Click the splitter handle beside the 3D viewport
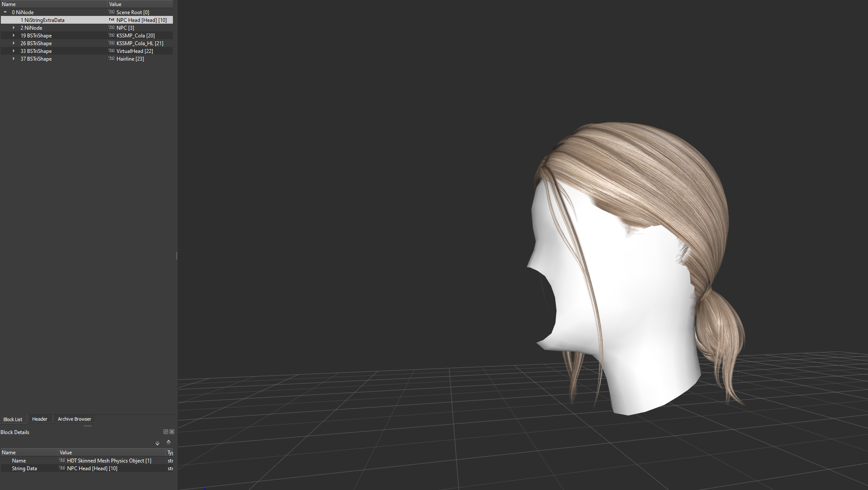The image size is (868, 490). [x=177, y=256]
